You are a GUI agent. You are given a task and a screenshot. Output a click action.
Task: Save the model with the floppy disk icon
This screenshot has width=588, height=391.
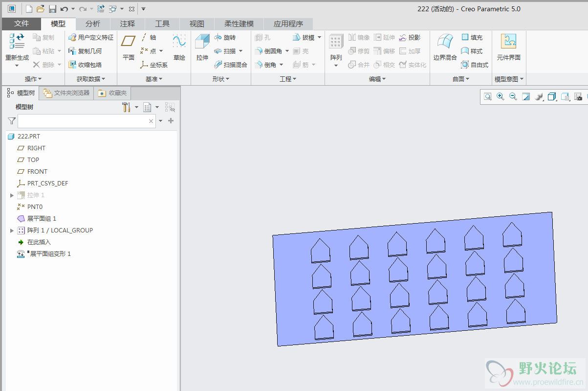(x=52, y=9)
